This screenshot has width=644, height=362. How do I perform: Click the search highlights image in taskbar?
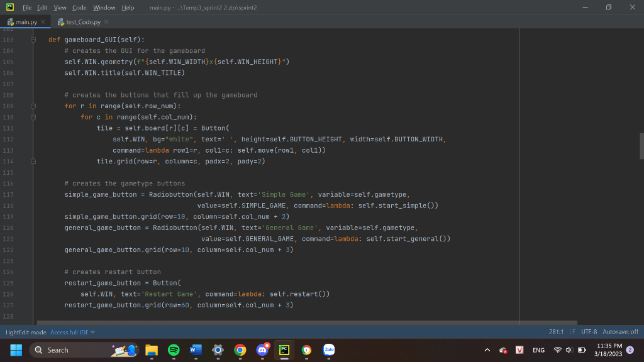click(x=124, y=350)
